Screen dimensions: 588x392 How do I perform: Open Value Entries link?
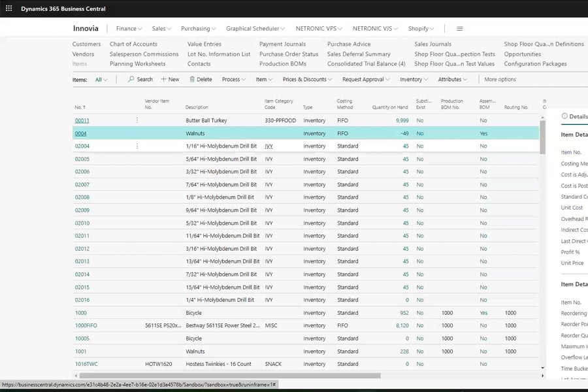tap(204, 44)
